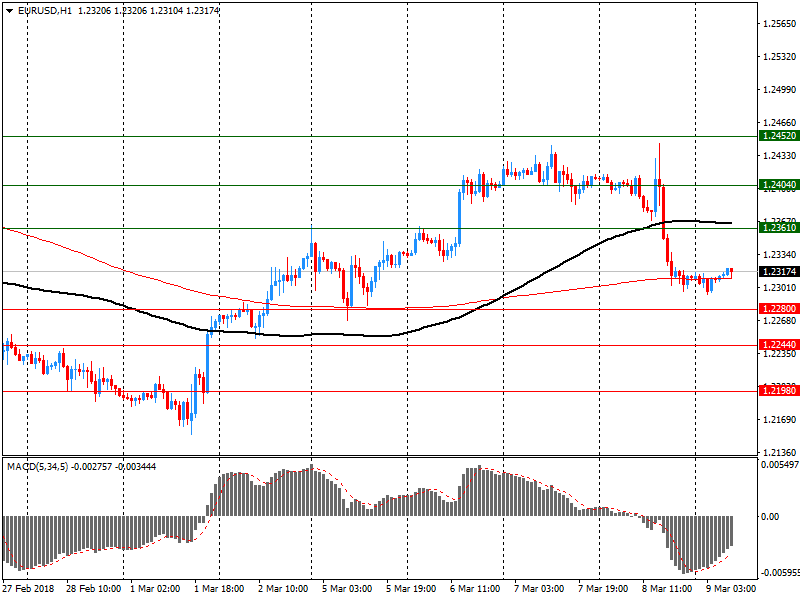Screen dimensions: 800x600
Task: Click the MACD zero level 0.00 label
Action: (x=770, y=517)
